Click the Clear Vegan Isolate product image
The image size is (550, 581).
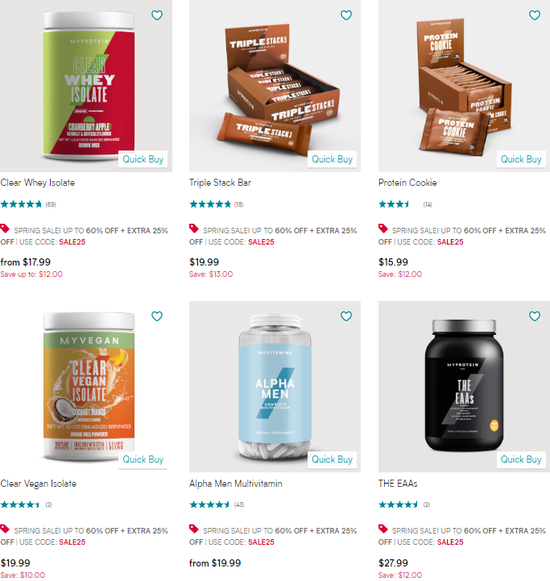[x=86, y=386]
